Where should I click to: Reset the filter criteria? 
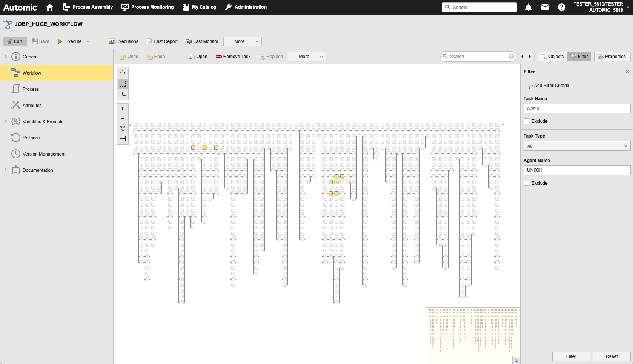click(x=611, y=356)
